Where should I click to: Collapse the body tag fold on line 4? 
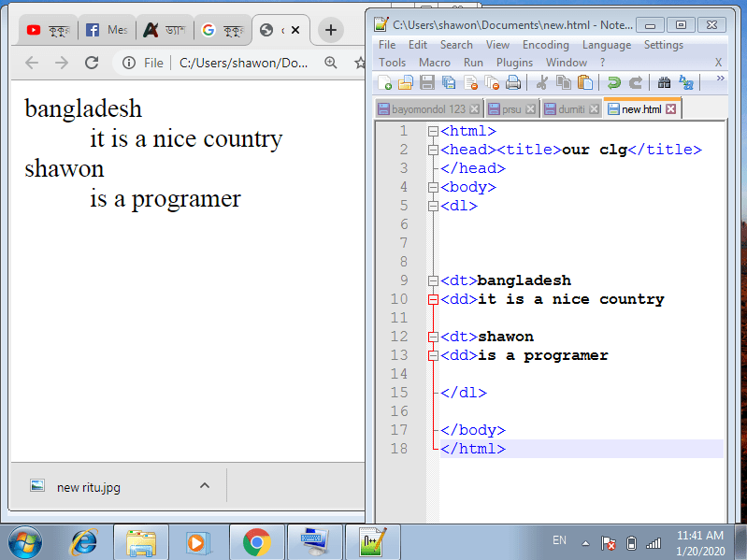click(433, 187)
